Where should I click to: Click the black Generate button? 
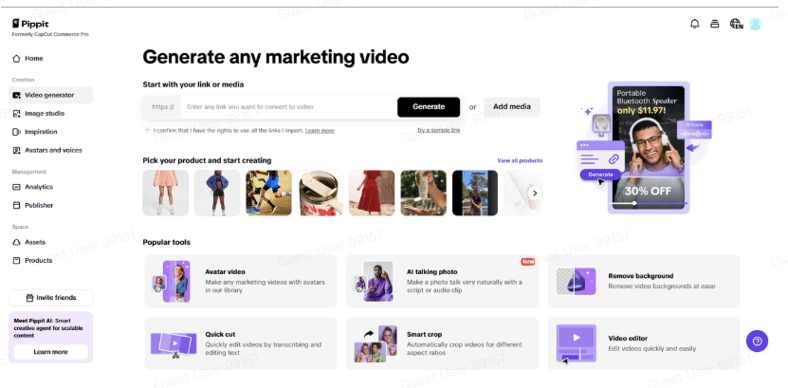pyautogui.click(x=429, y=107)
